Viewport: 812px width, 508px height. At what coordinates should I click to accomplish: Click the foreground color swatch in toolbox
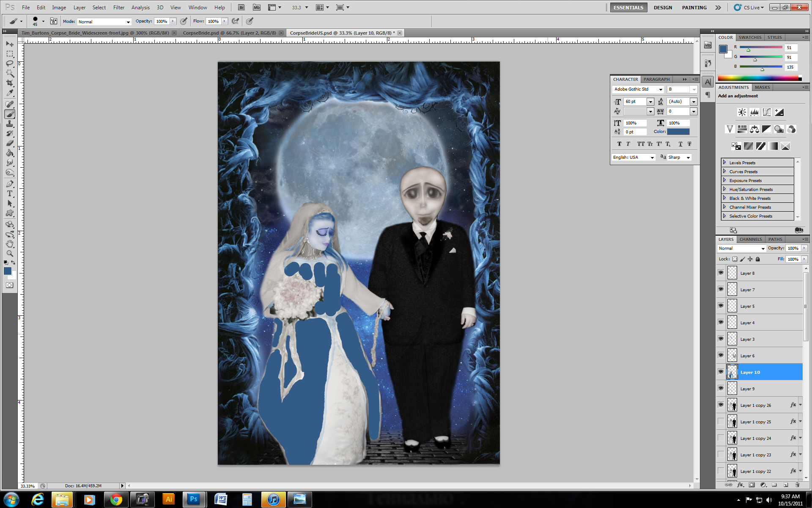pyautogui.click(x=8, y=271)
